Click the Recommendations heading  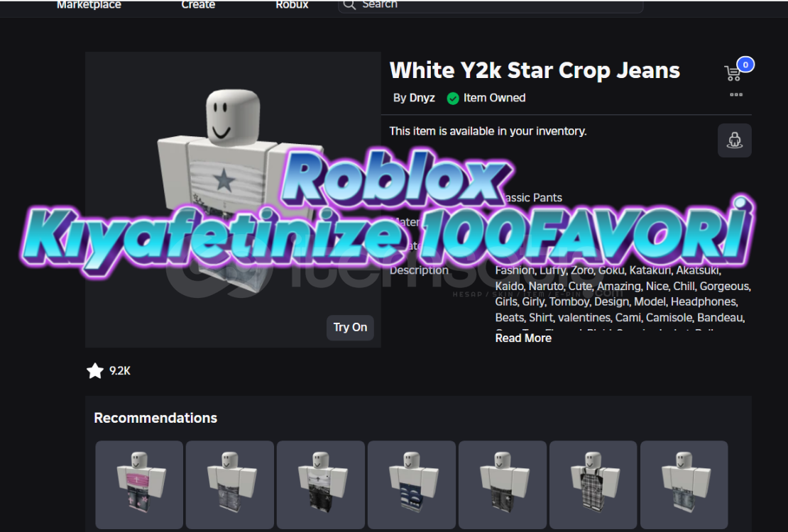155,418
